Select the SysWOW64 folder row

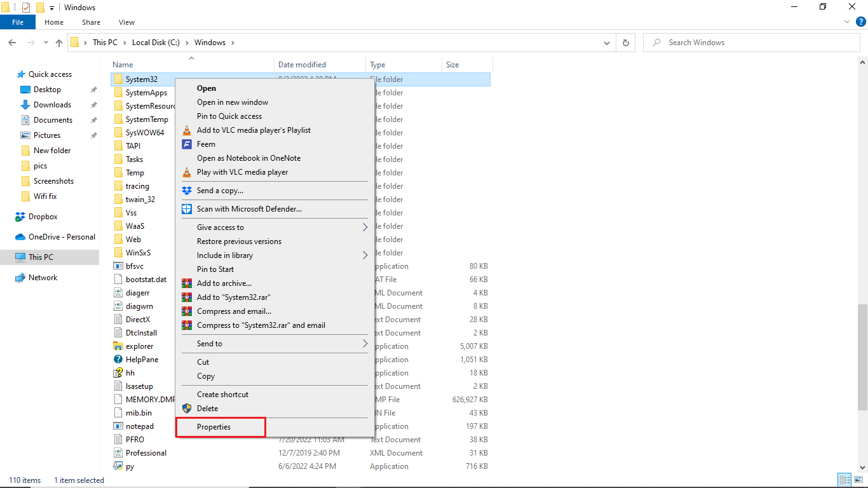click(x=145, y=133)
